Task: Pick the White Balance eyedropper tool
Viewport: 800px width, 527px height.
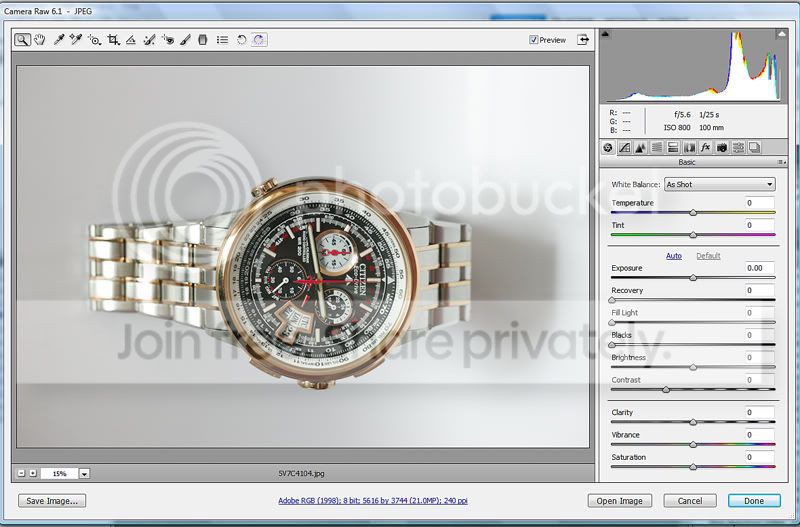Action: [x=59, y=40]
